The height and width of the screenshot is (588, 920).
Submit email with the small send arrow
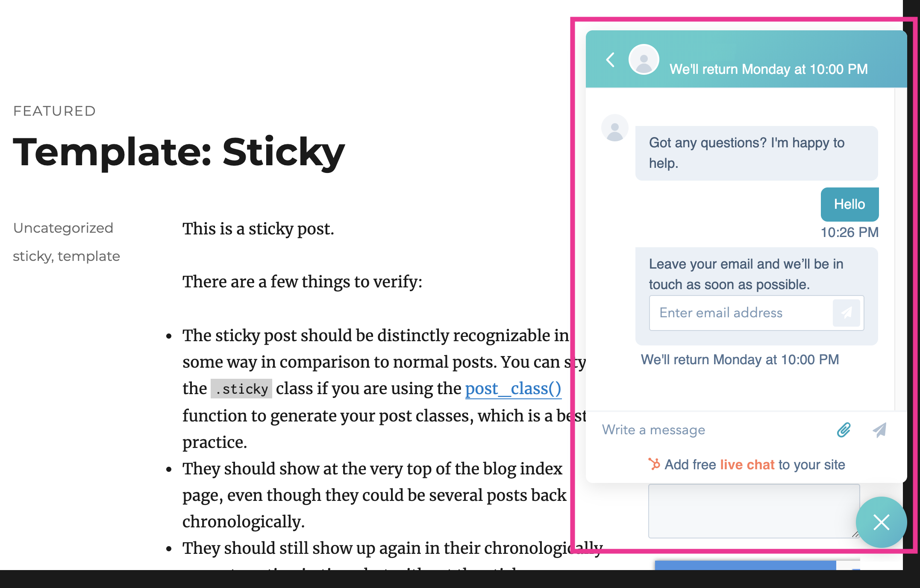(846, 313)
